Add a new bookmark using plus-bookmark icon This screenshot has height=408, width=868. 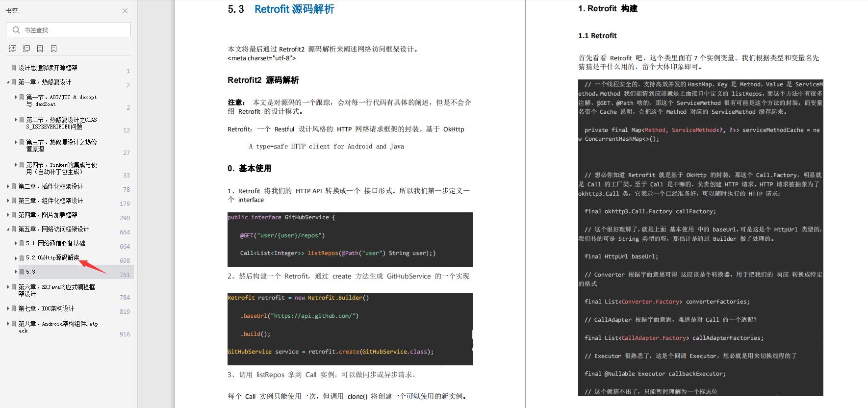coord(40,49)
